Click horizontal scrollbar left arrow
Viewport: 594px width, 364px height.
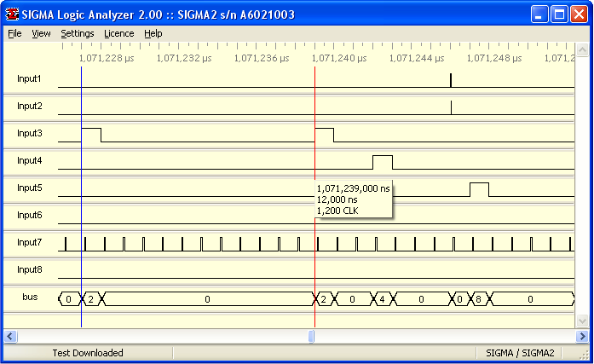tap(9, 336)
